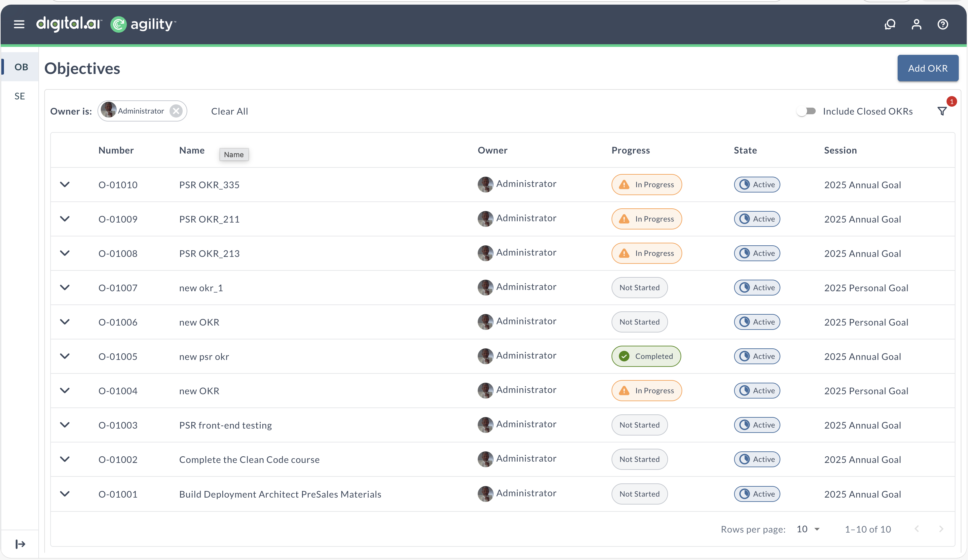Screen dimensions: 968x560
Task: Switch to the OB tab in the sidebar
Action: point(21,67)
